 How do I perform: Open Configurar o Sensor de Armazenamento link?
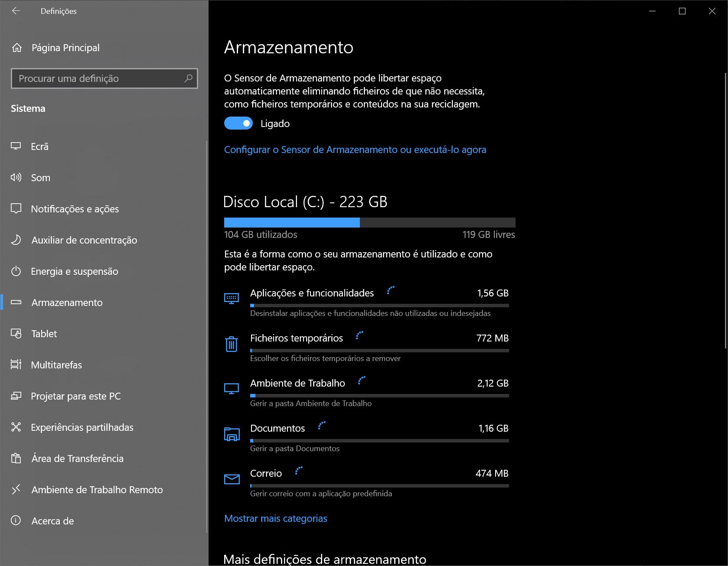point(355,150)
